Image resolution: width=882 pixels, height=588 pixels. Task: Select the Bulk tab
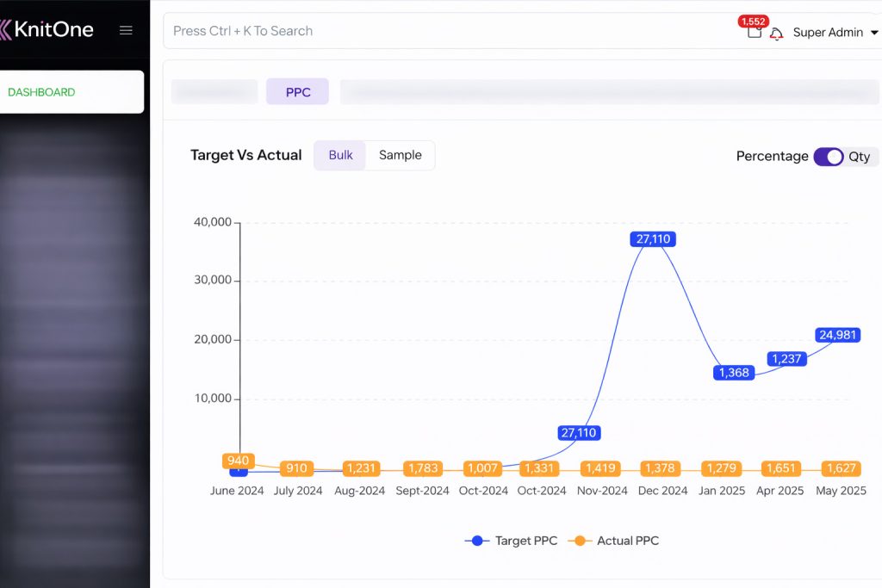(x=340, y=156)
